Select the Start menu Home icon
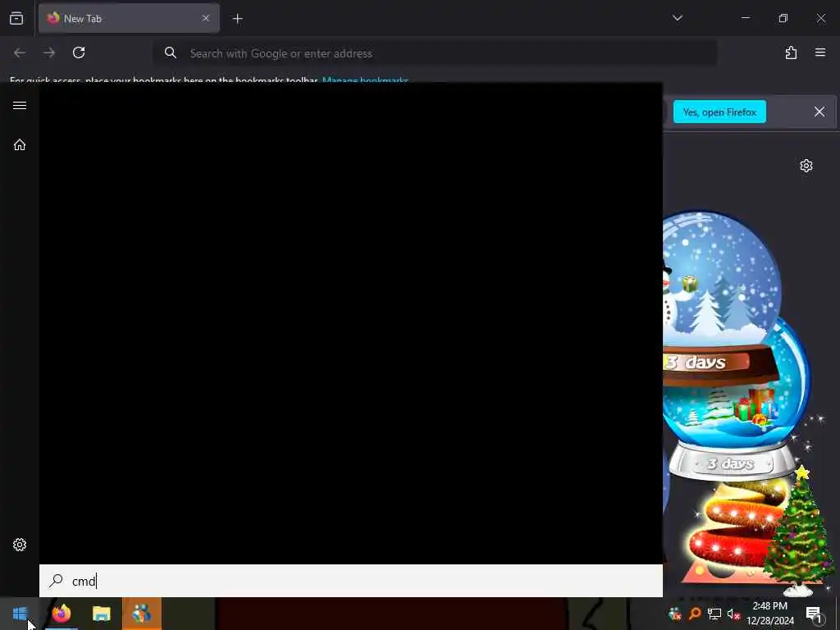This screenshot has height=630, width=840. (x=20, y=144)
